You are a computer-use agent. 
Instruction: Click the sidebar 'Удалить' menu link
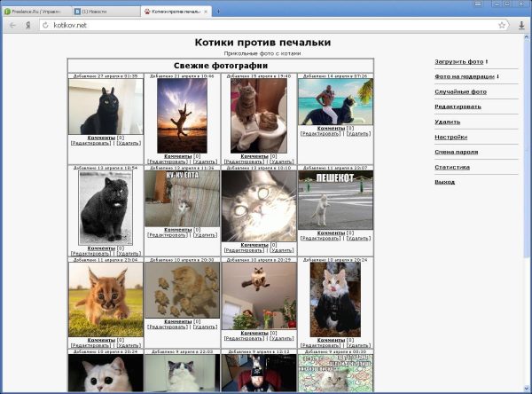(x=447, y=122)
